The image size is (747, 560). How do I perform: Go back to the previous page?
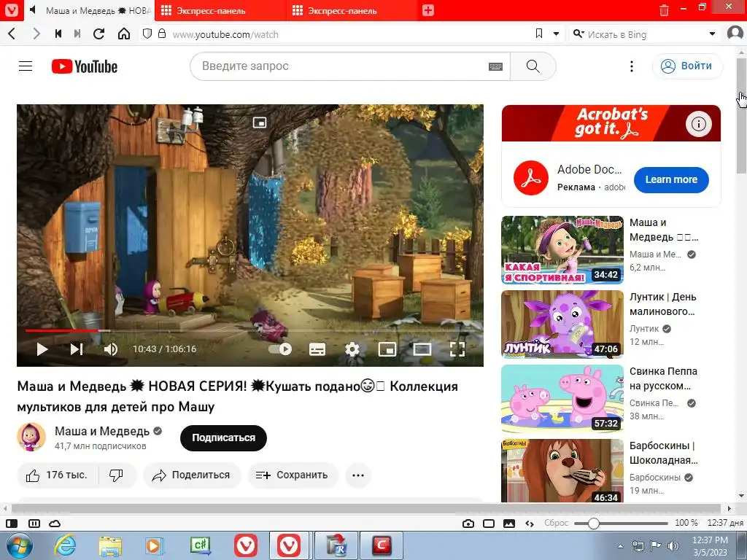pos(12,34)
